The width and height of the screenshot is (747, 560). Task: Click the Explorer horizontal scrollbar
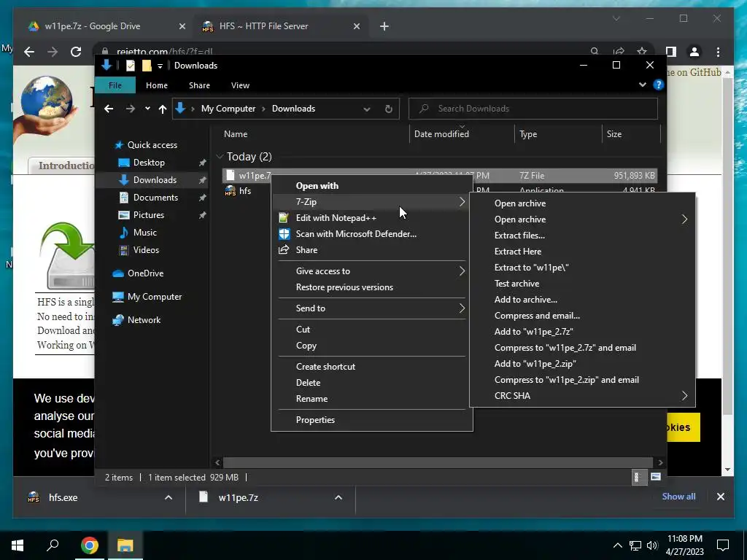[438, 462]
